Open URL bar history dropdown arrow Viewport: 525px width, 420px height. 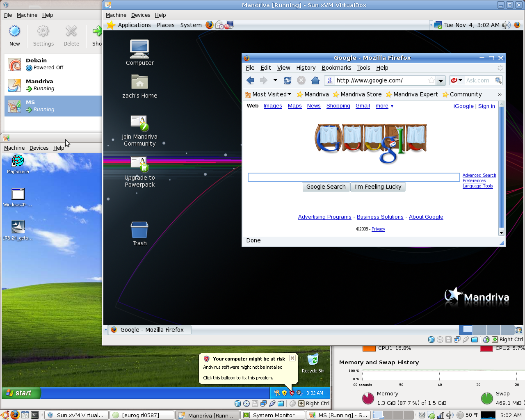pos(441,80)
